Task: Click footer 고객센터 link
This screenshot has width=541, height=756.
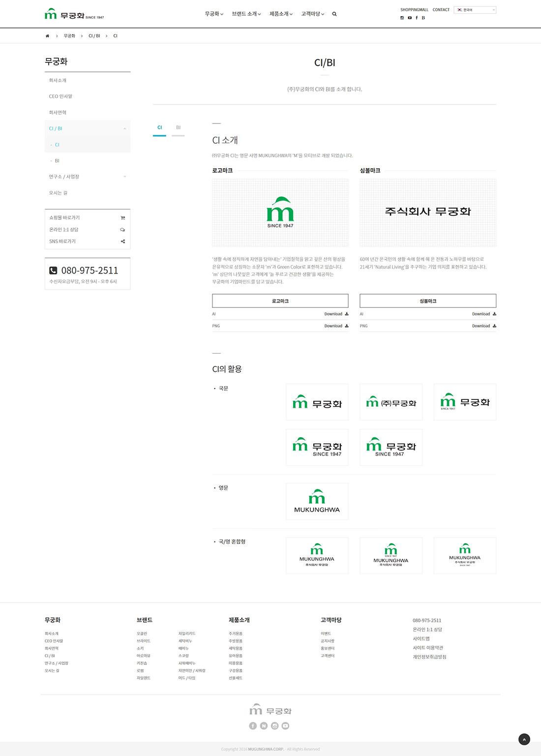Action: point(328,656)
